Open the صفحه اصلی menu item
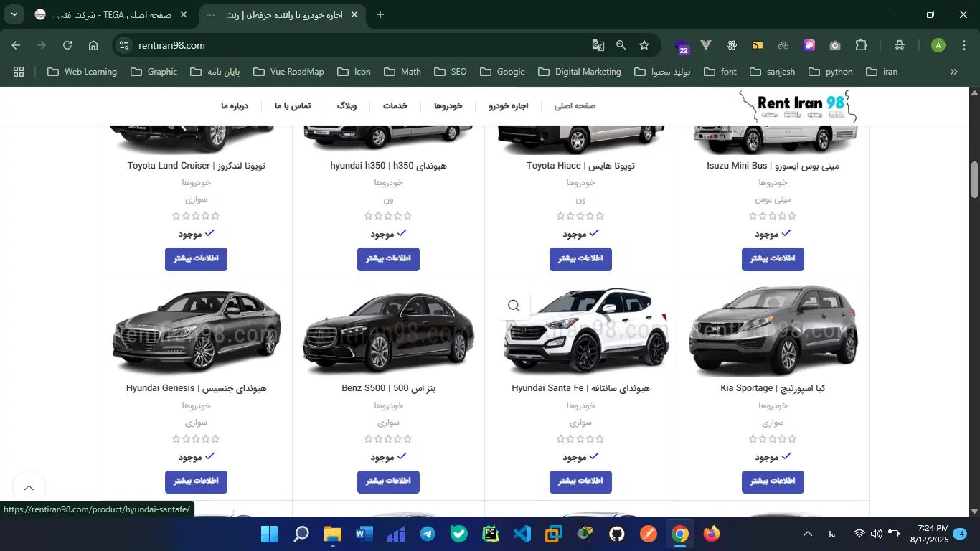 [575, 105]
